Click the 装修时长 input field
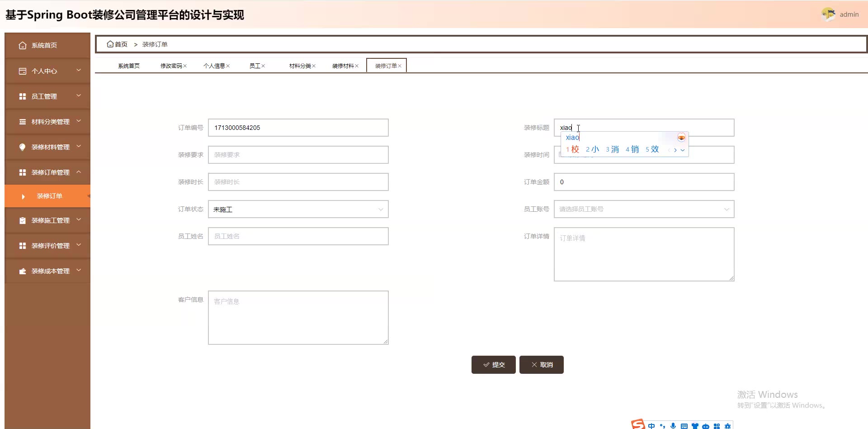This screenshot has height=429, width=868. tap(298, 182)
